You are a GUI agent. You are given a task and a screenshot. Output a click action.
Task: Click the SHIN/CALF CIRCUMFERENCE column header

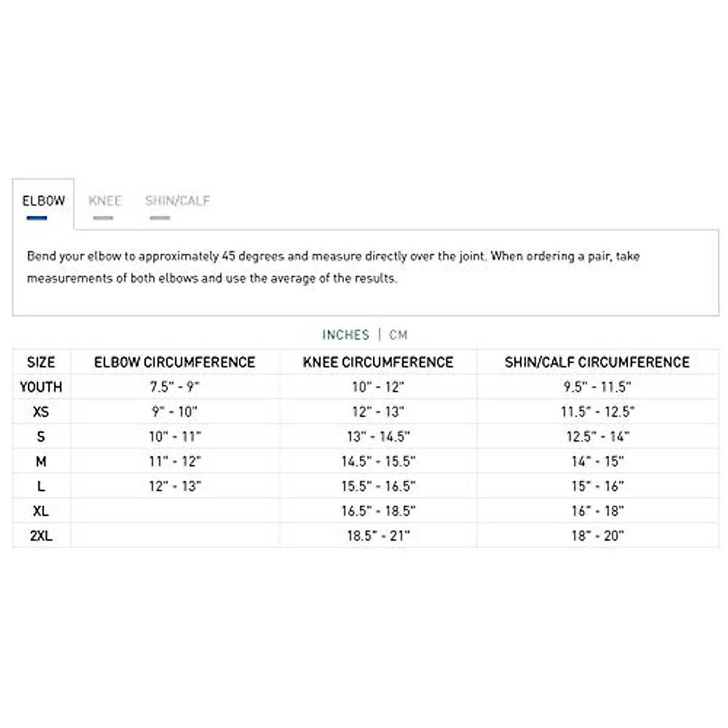[x=597, y=362]
